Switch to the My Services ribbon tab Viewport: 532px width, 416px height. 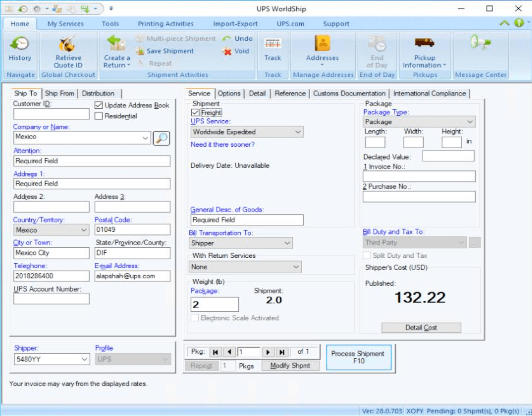66,24
